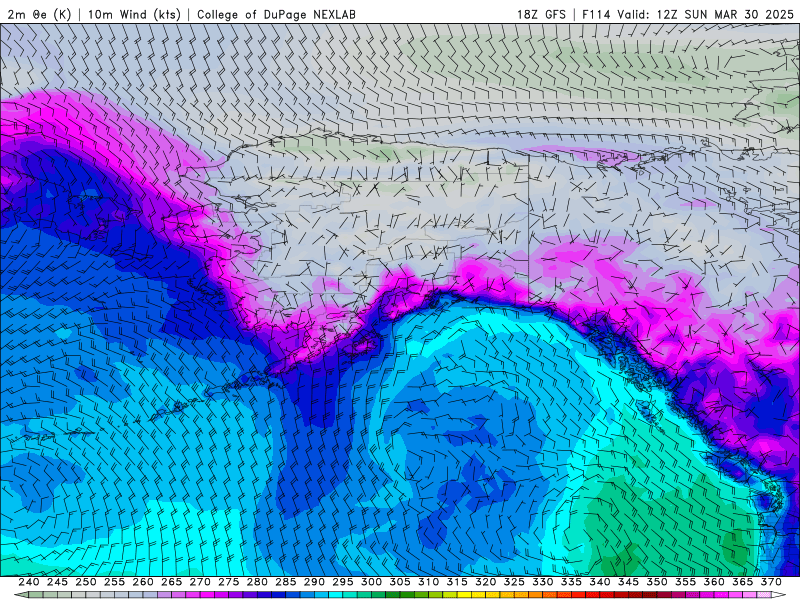Click the 360 value on the color scale
The width and height of the screenshot is (800, 600).
[714, 582]
